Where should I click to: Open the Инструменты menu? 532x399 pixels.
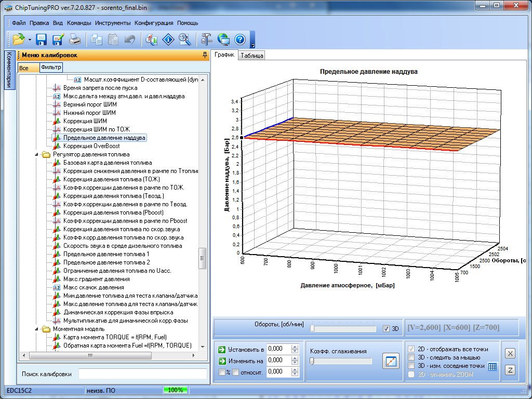click(113, 23)
